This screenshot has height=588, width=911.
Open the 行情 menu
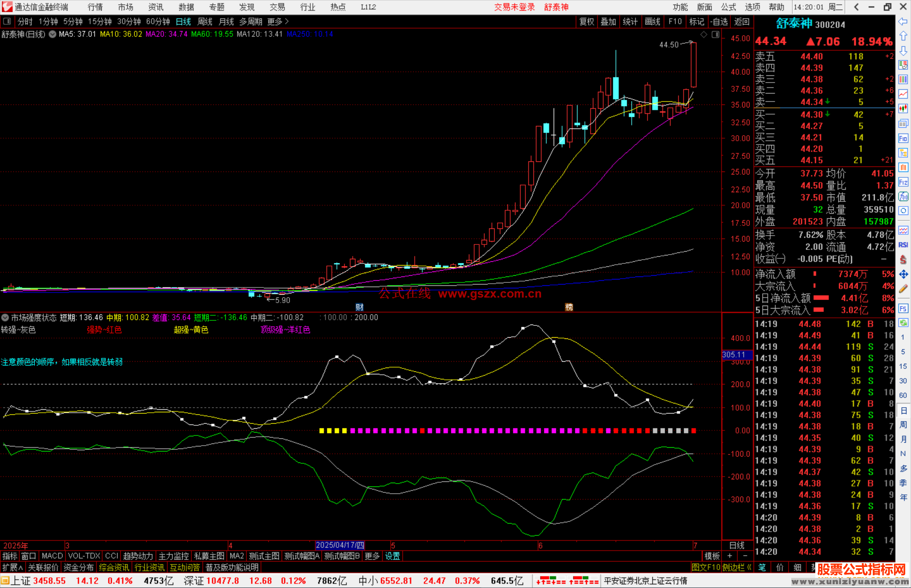(95, 7)
